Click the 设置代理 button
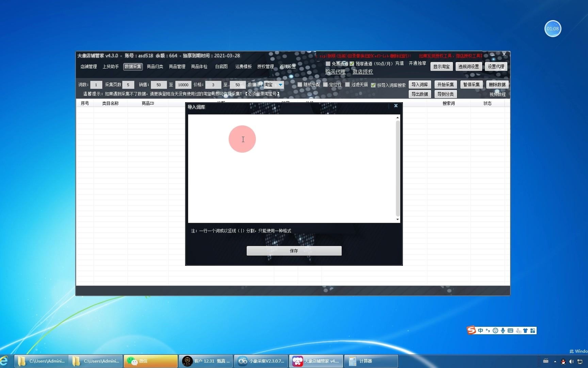This screenshot has height=368, width=588. click(x=496, y=66)
